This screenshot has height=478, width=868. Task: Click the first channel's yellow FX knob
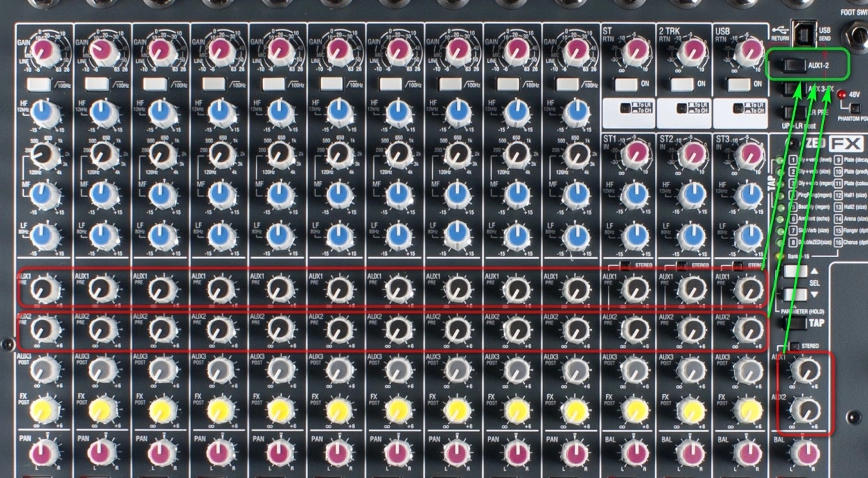(x=43, y=407)
